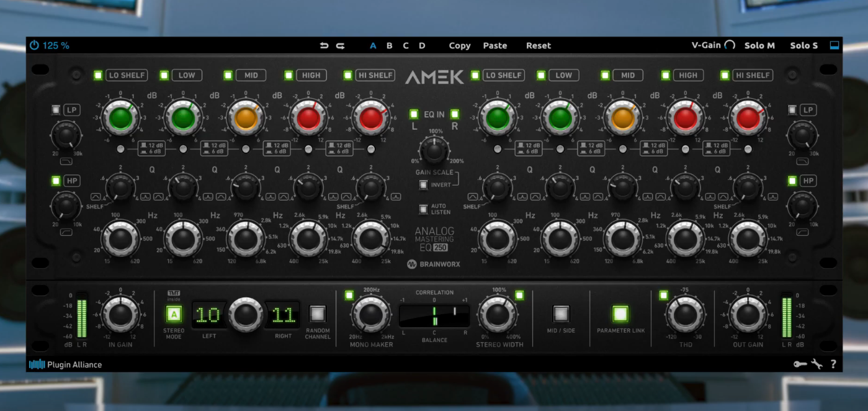The width and height of the screenshot is (868, 411).
Task: Toggle the rack view icon at top right
Action: (x=834, y=45)
